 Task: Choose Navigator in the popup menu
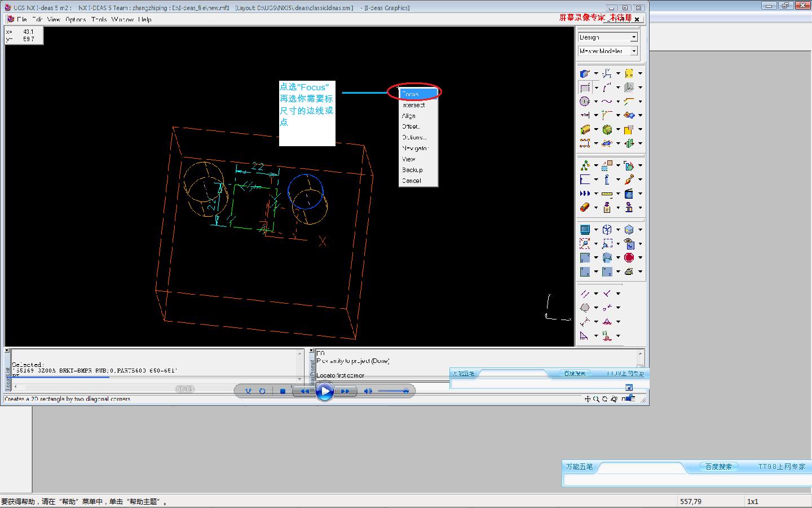[418, 148]
